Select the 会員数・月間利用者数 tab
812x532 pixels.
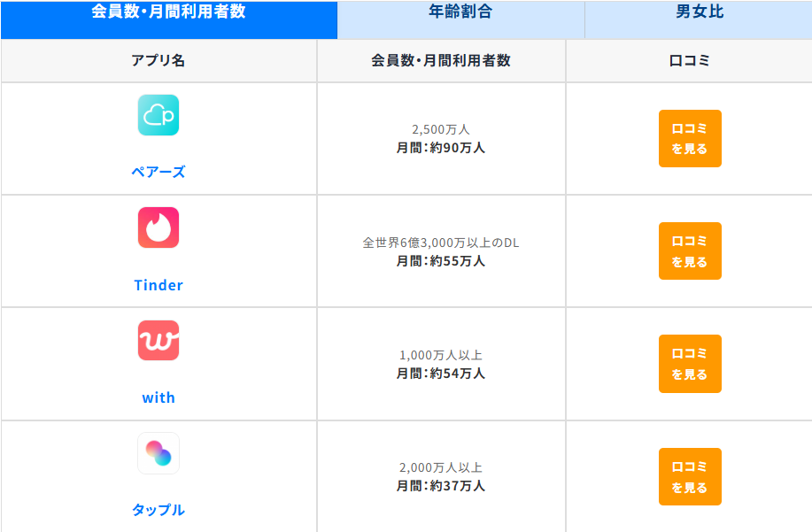(x=168, y=12)
